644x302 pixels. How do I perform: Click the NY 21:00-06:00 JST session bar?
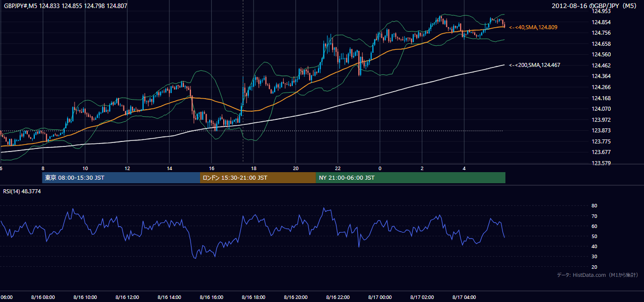tap(411, 178)
